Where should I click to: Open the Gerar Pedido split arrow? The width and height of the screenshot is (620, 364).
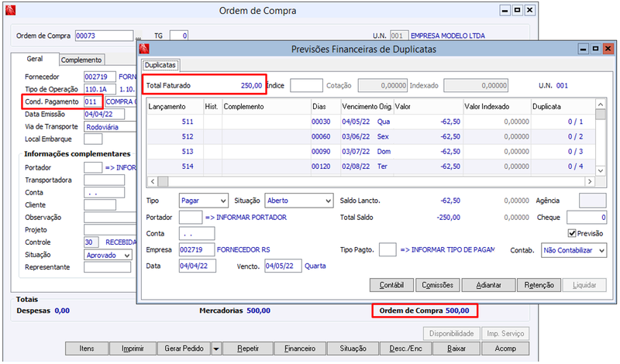pyautogui.click(x=216, y=349)
